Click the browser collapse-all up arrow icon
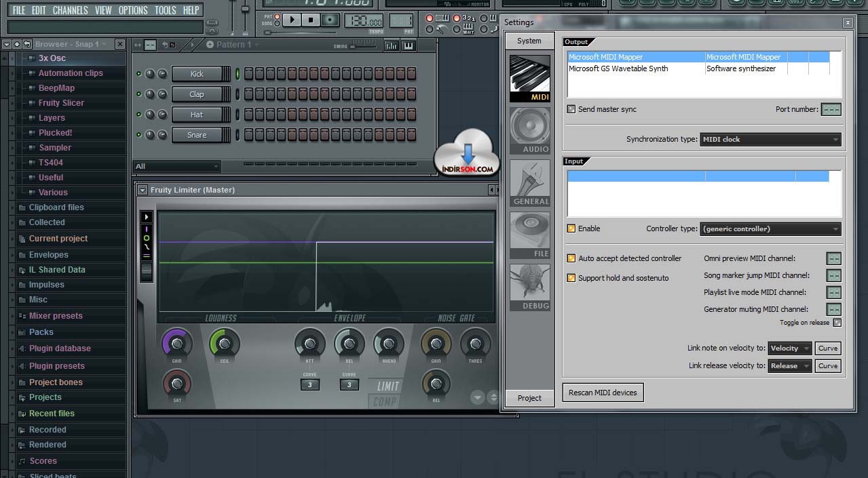 pos(16,44)
